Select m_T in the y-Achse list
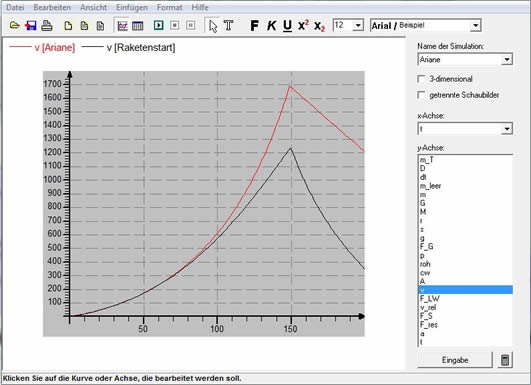 [465, 160]
